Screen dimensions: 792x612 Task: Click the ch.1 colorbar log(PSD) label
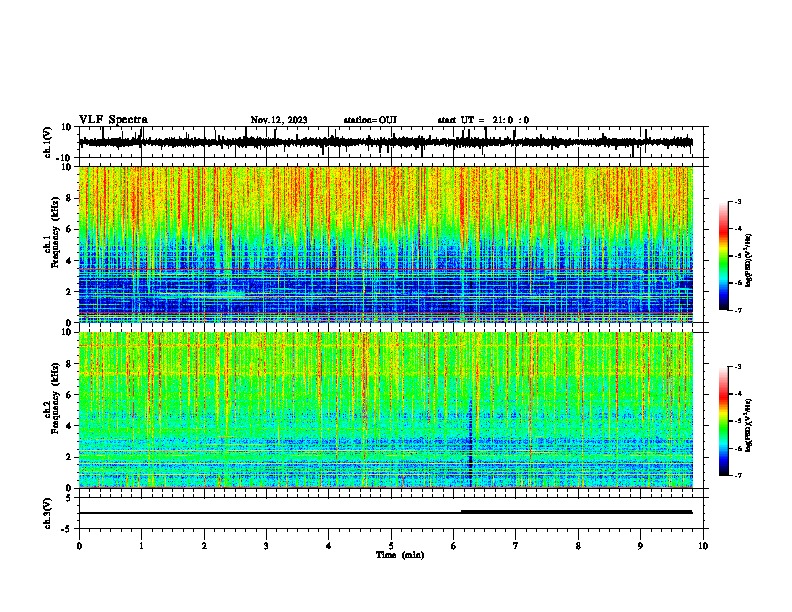coord(749,260)
